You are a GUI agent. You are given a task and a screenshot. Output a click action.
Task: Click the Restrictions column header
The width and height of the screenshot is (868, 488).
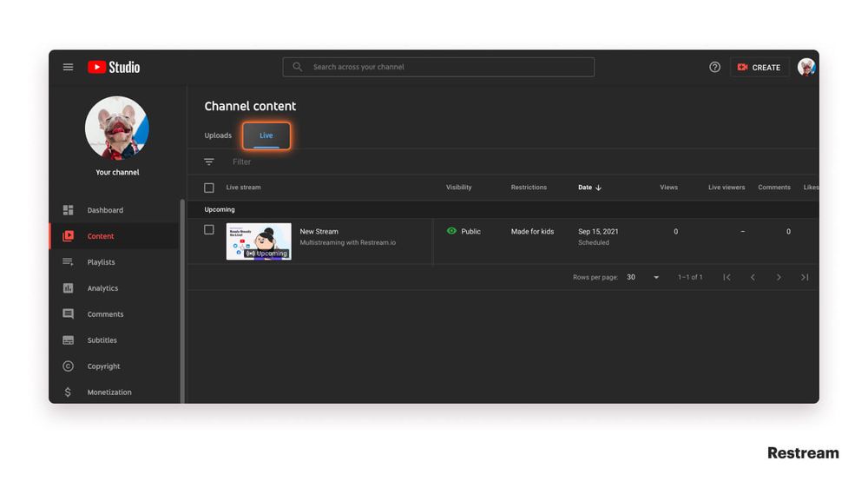[x=529, y=188]
